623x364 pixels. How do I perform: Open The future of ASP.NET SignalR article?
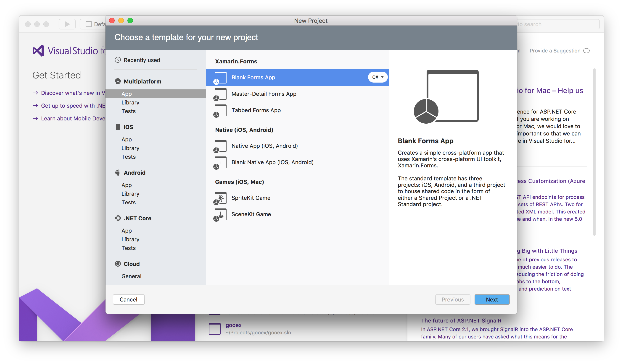[x=461, y=320]
